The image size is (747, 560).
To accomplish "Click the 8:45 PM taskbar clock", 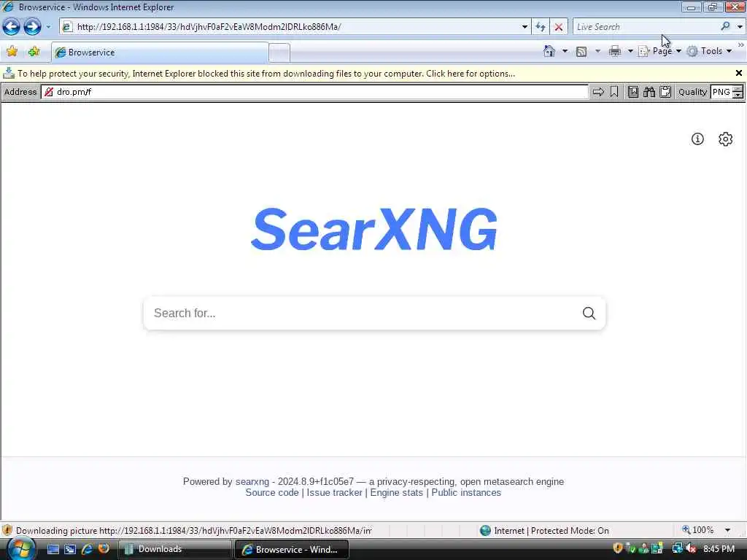I will pos(719,549).
